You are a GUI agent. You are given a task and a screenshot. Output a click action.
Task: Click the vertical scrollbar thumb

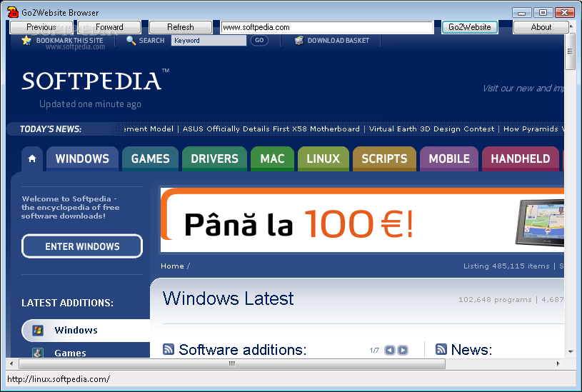pos(571,51)
